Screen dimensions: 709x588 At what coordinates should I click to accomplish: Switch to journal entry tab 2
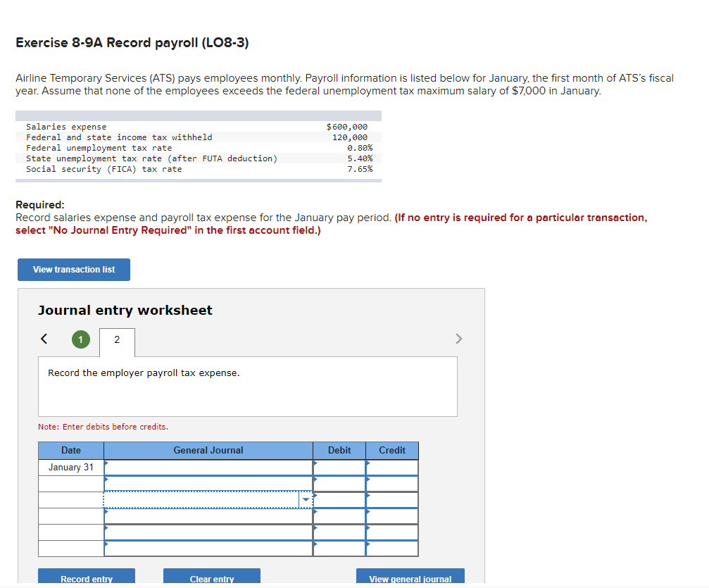click(116, 343)
